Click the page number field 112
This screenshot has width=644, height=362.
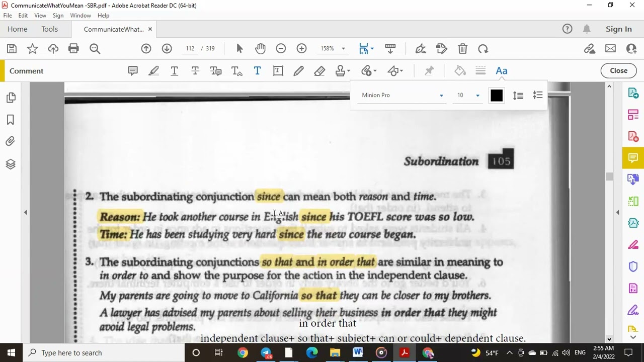point(190,49)
